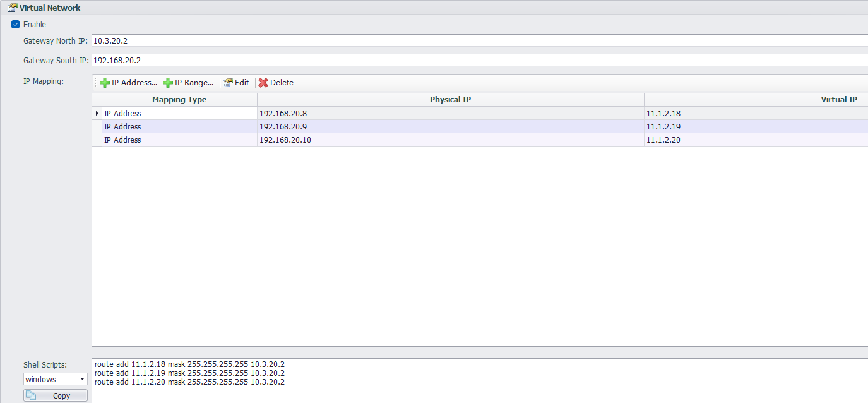Copy the shell scripts with Copy button

[56, 395]
